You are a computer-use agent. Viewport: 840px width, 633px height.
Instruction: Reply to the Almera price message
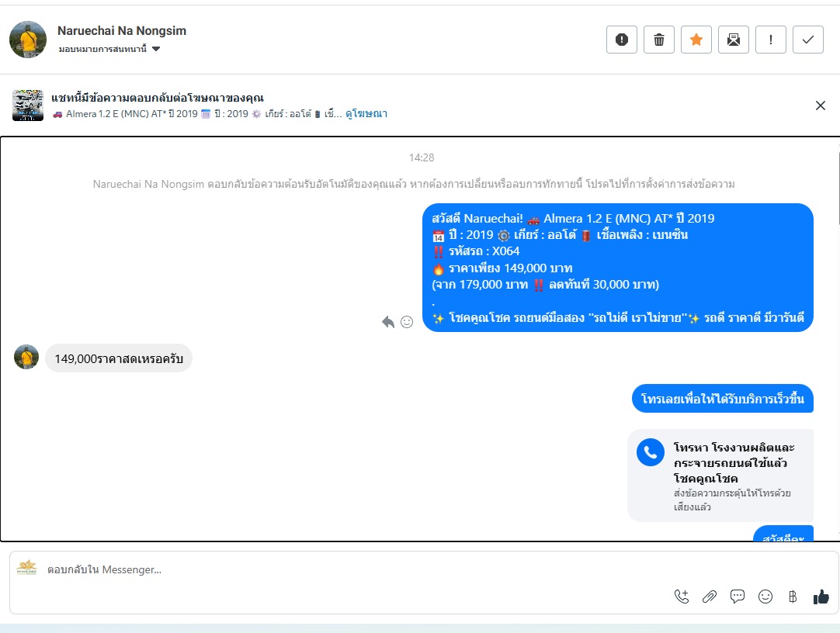coord(388,322)
